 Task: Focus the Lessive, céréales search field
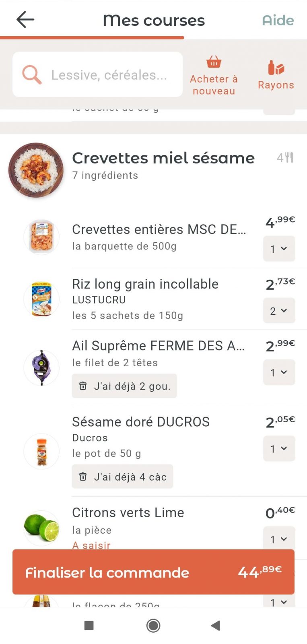point(109,75)
